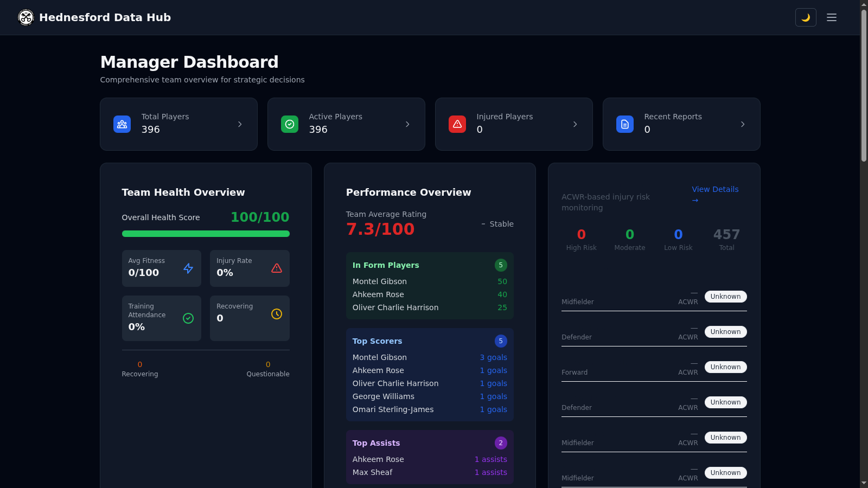This screenshot has width=868, height=488.
Task: Click the Training Attendance check circle icon
Action: click(188, 318)
